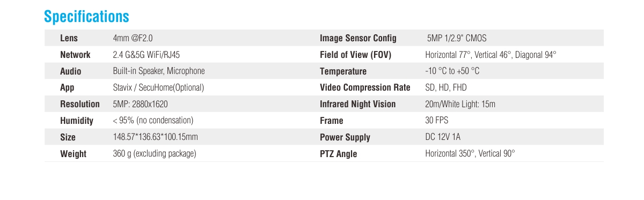This screenshot has width=644, height=200.
Task: Click the Field of View (FOV) label
Action: 356,55
